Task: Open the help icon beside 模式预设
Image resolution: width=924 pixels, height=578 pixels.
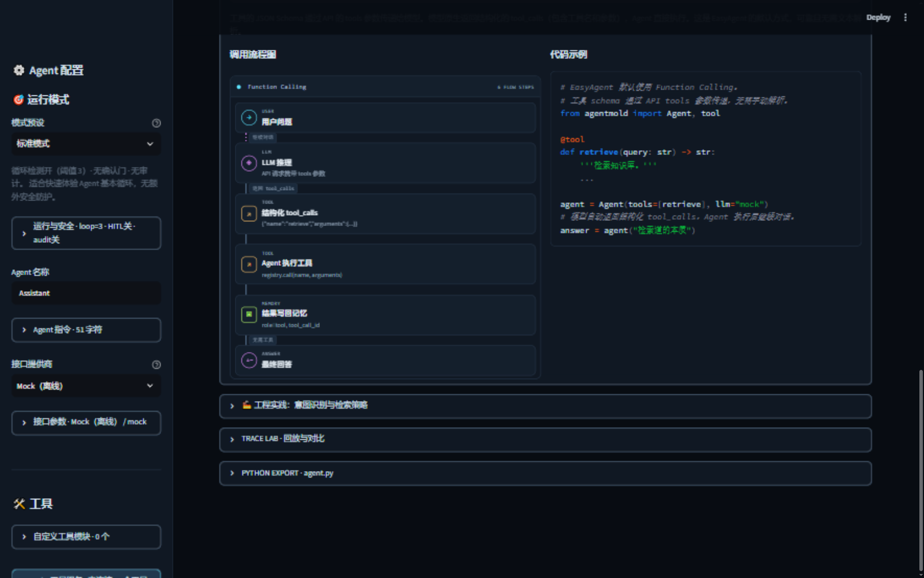Action: pyautogui.click(x=156, y=123)
